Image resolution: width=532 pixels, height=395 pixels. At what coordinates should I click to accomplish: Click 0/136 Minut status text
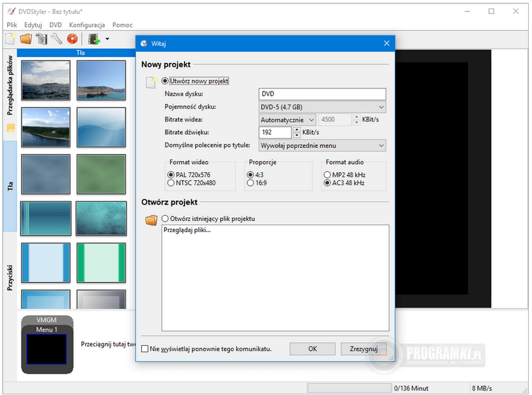tap(411, 388)
